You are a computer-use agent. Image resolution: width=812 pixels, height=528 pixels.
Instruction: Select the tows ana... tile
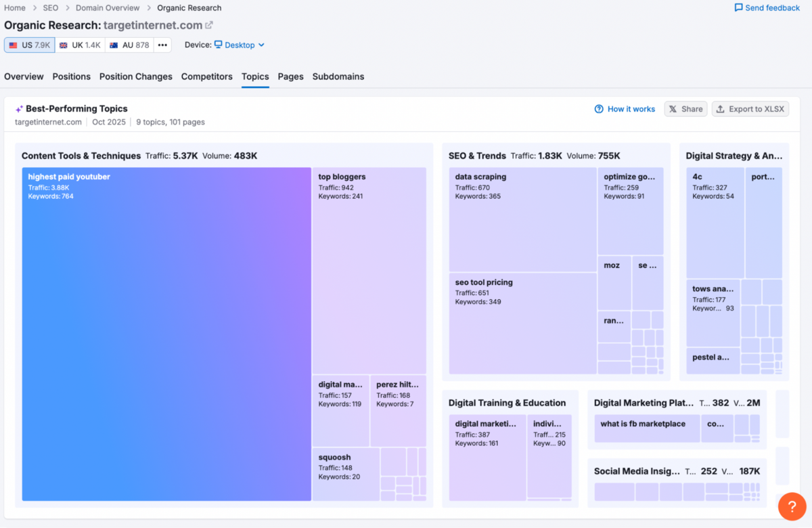click(713, 313)
